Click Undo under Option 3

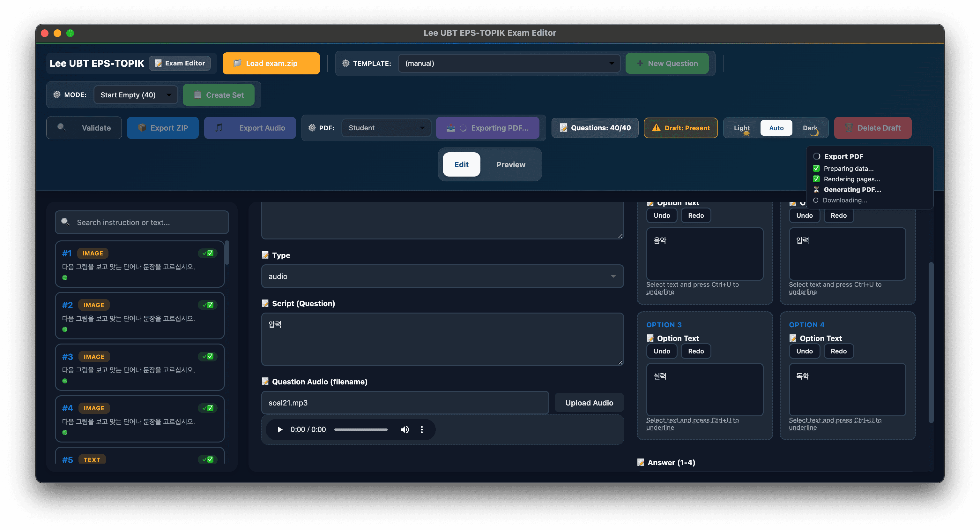(x=662, y=351)
